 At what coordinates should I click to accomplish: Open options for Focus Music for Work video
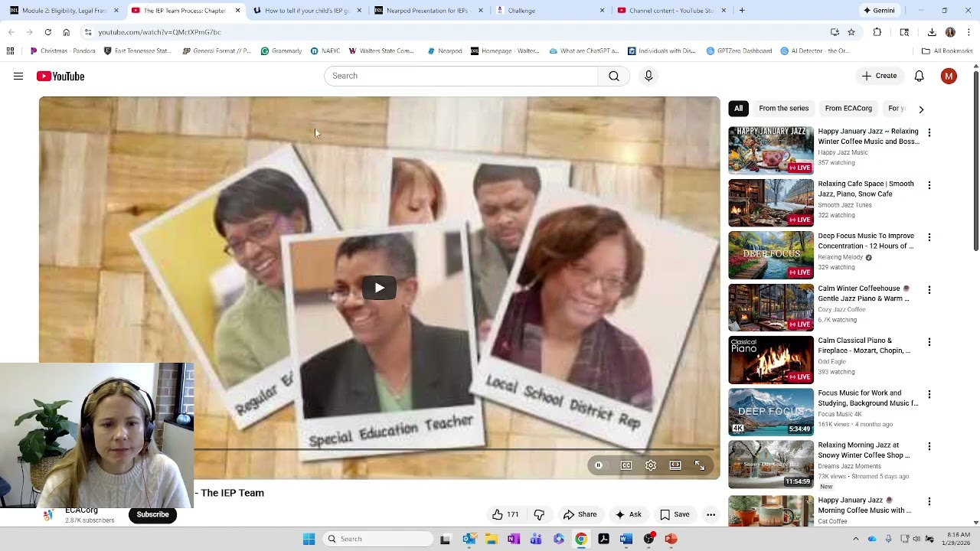click(929, 394)
